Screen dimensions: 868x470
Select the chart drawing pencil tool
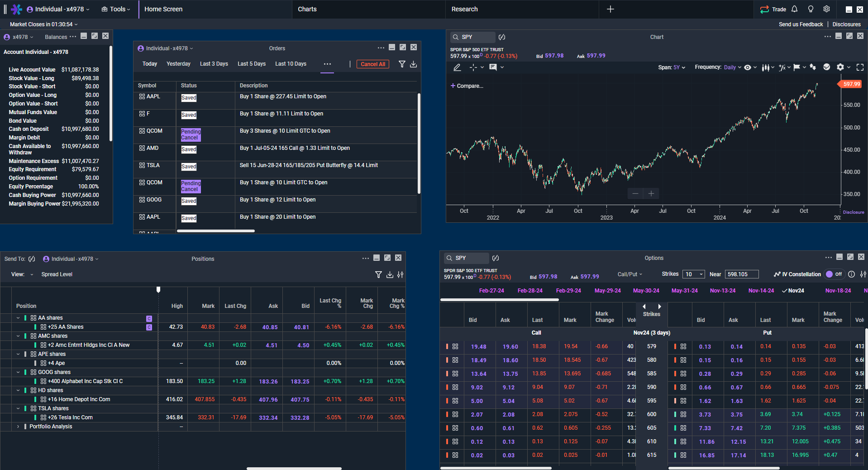click(457, 67)
